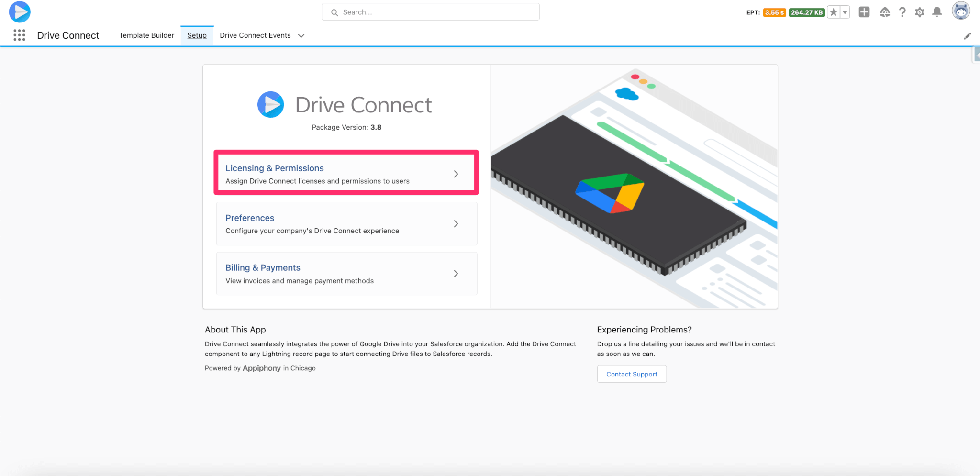Open the Setup gear icon
This screenshot has width=980, height=476.
click(x=919, y=12)
